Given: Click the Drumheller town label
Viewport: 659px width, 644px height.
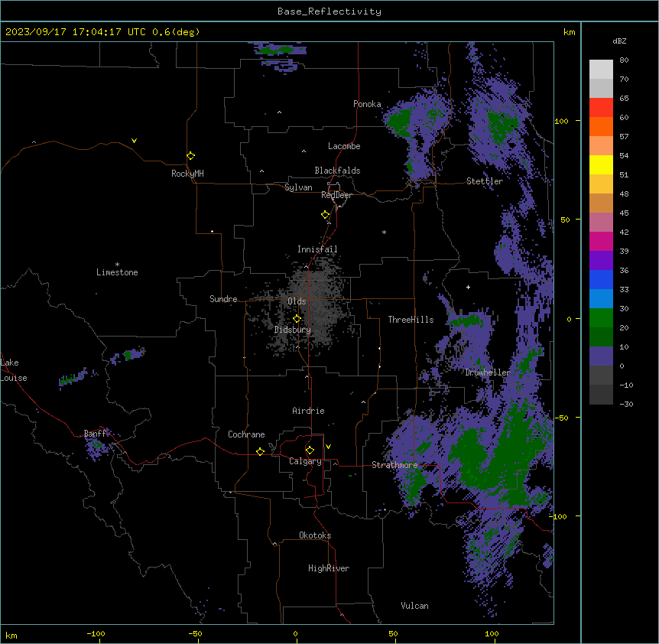Looking at the screenshot, I should tap(488, 372).
